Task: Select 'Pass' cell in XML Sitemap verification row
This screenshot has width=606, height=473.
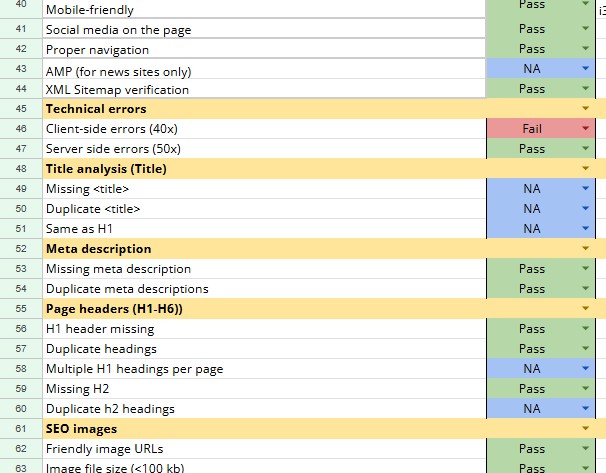Action: pos(541,89)
